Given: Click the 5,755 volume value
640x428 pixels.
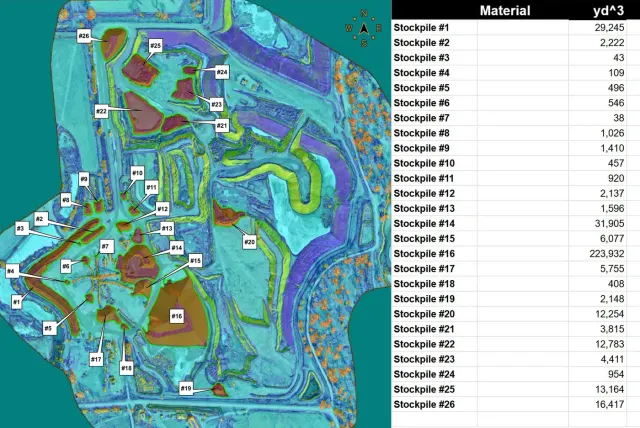Looking at the screenshot, I should coord(612,269).
